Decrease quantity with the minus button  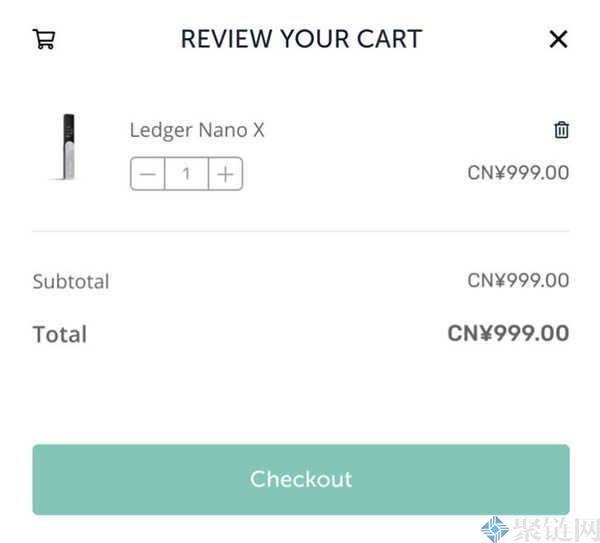point(148,174)
